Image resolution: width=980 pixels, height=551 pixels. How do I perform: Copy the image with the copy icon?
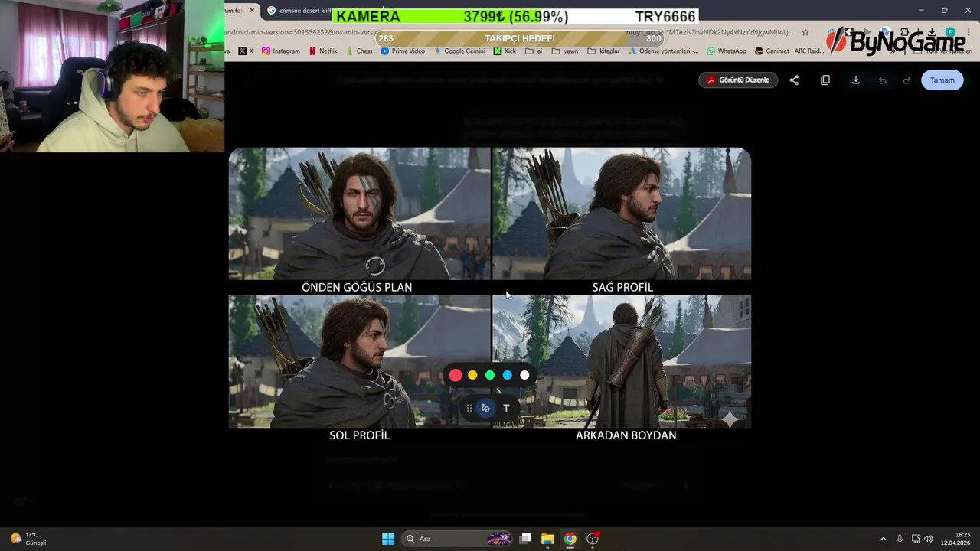pyautogui.click(x=825, y=80)
